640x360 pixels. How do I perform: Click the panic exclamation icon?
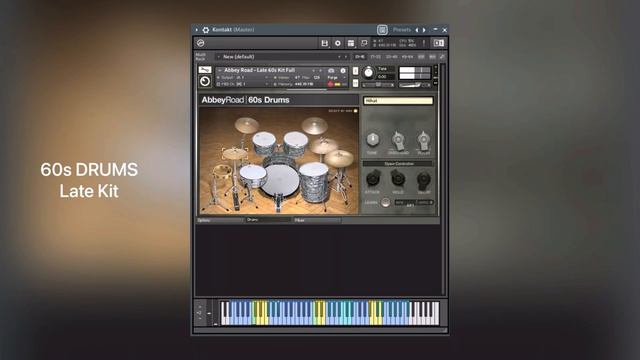click(424, 43)
